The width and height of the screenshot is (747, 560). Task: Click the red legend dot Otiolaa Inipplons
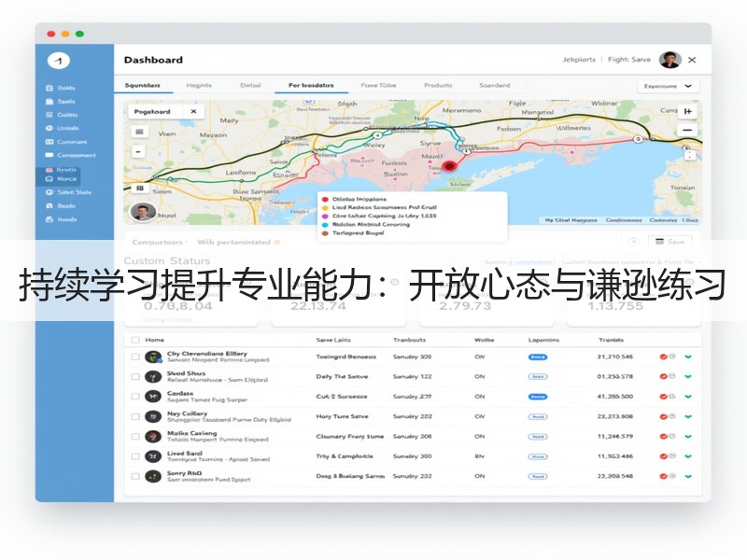point(325,200)
